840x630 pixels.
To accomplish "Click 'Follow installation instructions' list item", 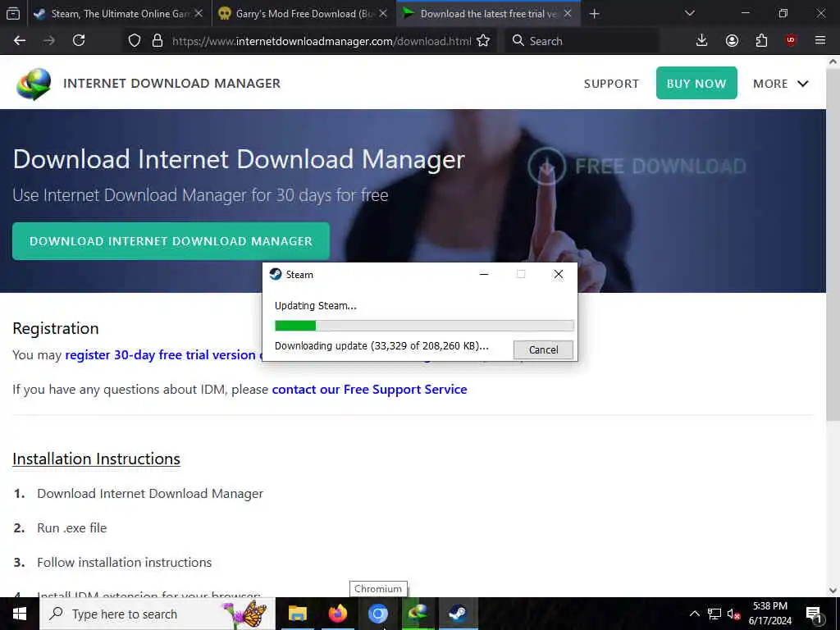I will (x=125, y=563).
